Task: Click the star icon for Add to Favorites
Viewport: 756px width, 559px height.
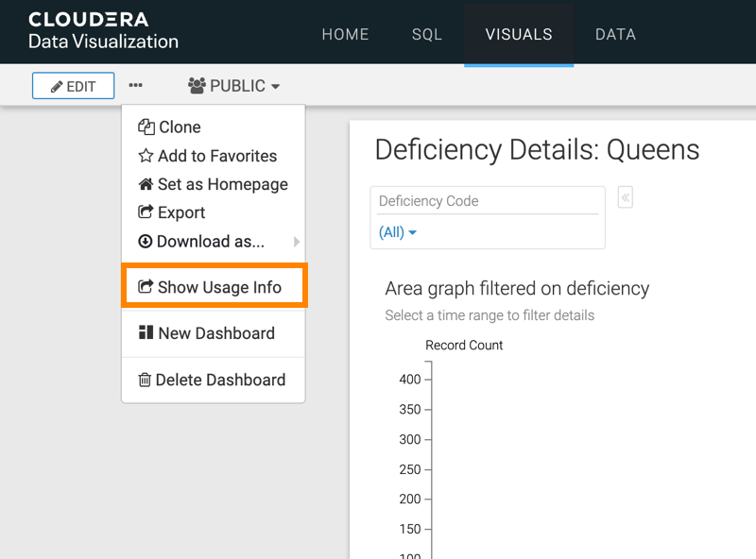Action: click(146, 156)
